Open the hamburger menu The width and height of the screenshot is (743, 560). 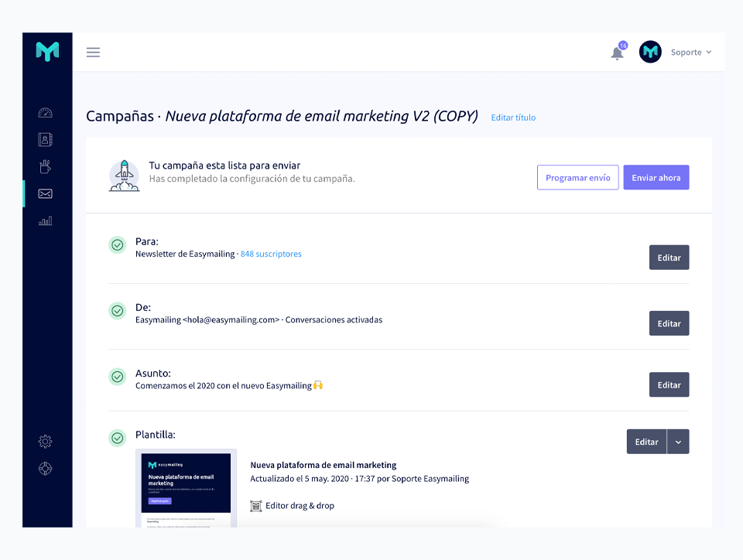[x=93, y=52]
